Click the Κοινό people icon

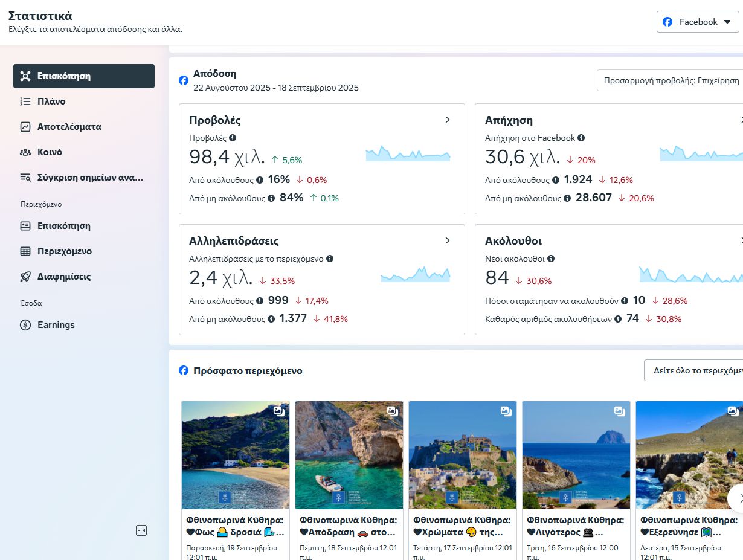(25, 152)
